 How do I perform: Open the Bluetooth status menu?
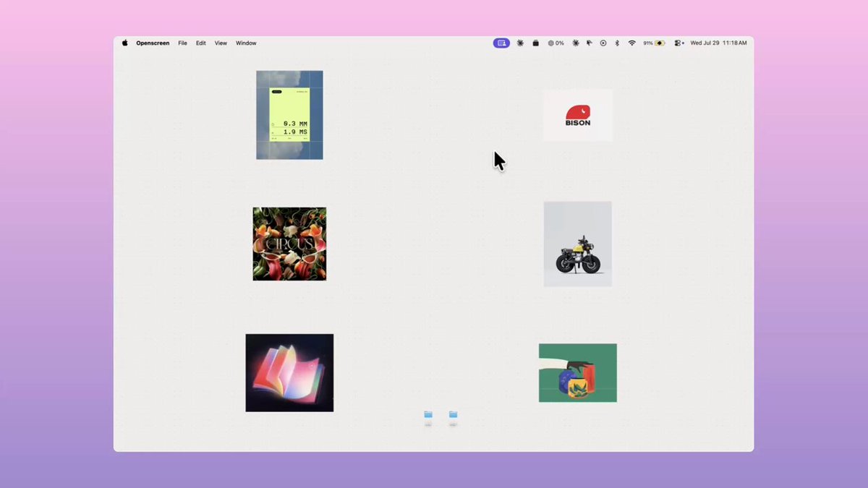[x=617, y=43]
